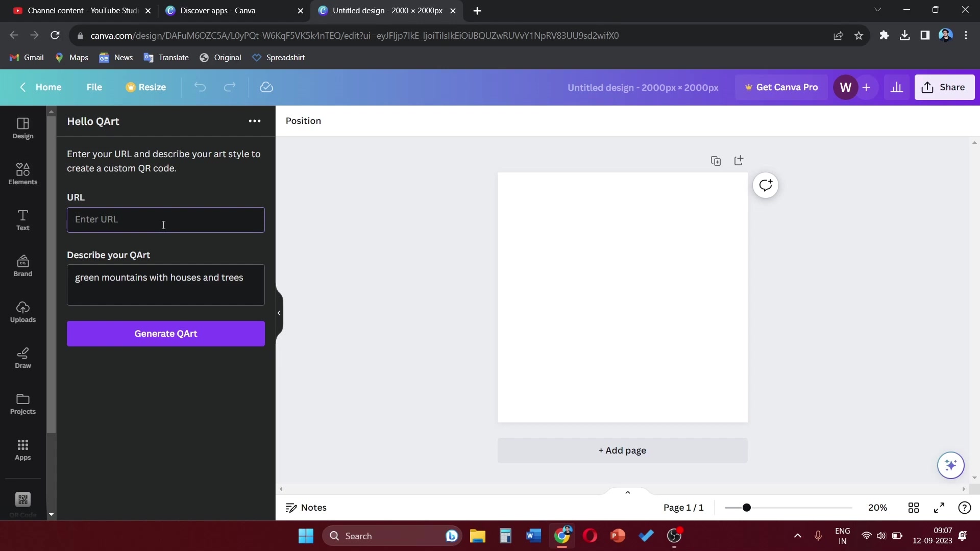
Task: Click the redo arrow
Action: [x=230, y=87]
